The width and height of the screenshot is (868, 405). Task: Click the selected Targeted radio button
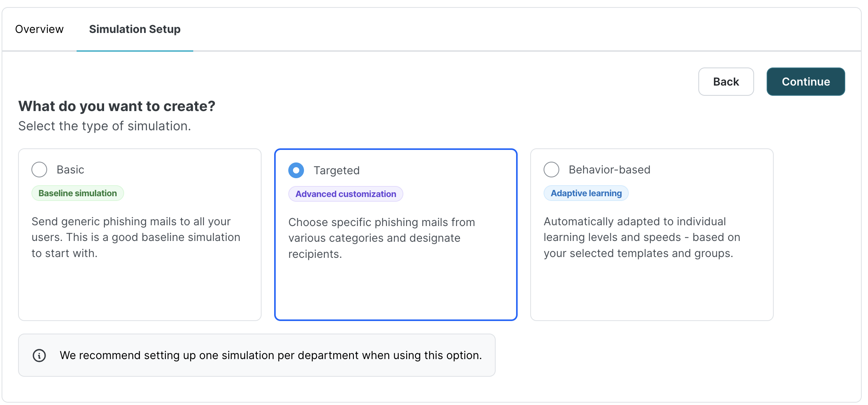pos(296,170)
